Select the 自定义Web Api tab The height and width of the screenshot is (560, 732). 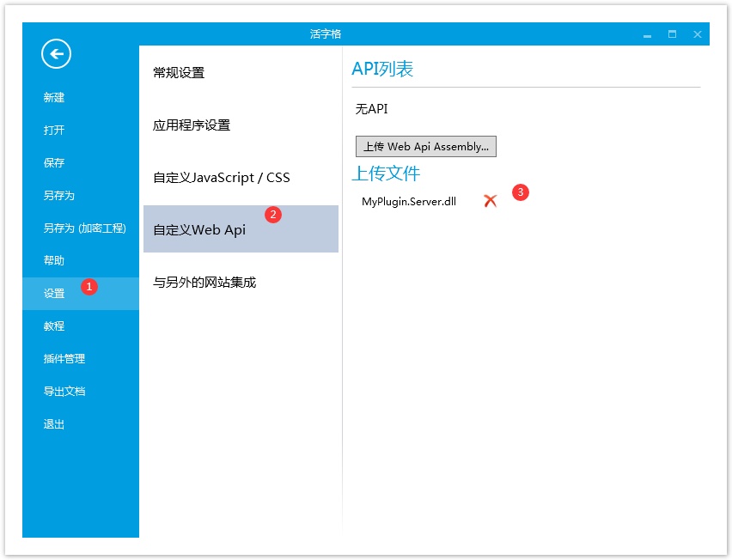tap(199, 230)
